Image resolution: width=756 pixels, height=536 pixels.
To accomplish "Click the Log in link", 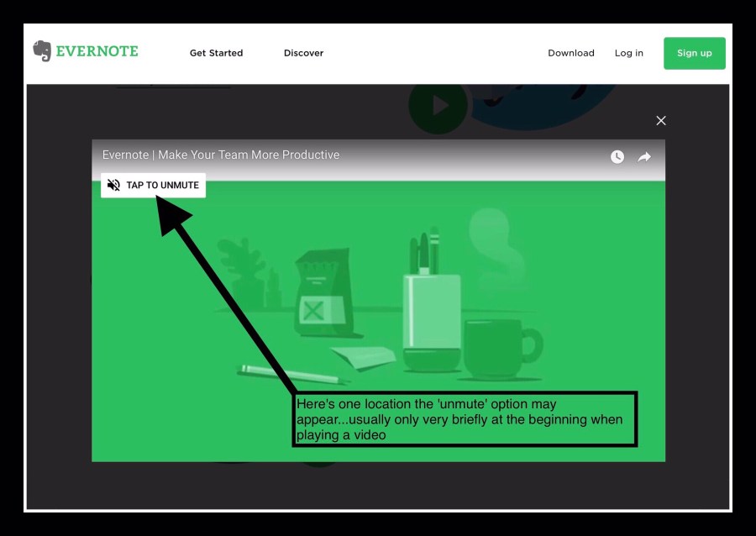I will pos(628,53).
